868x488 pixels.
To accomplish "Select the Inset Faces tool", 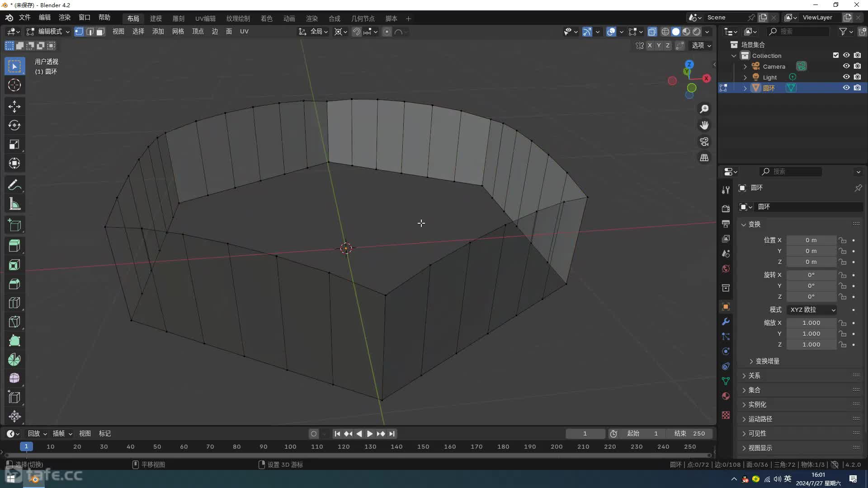I will point(14,265).
